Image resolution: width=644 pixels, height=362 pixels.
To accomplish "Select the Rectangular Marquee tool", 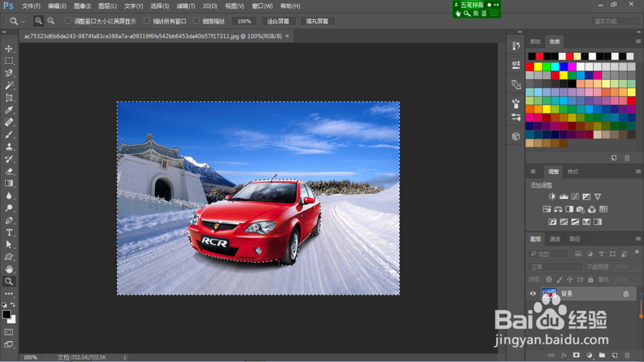I will coord(8,61).
